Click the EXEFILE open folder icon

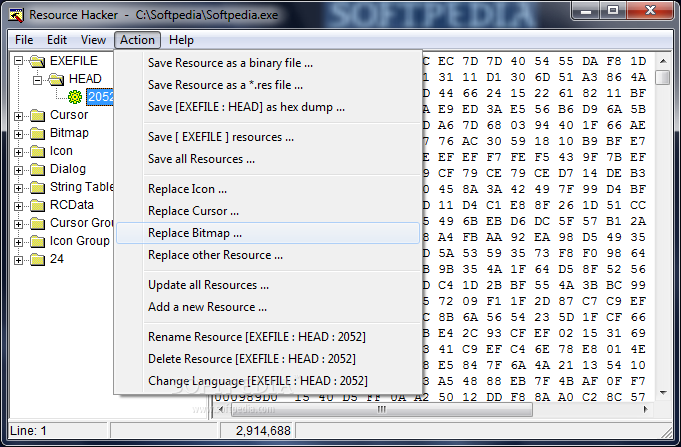coord(37,61)
